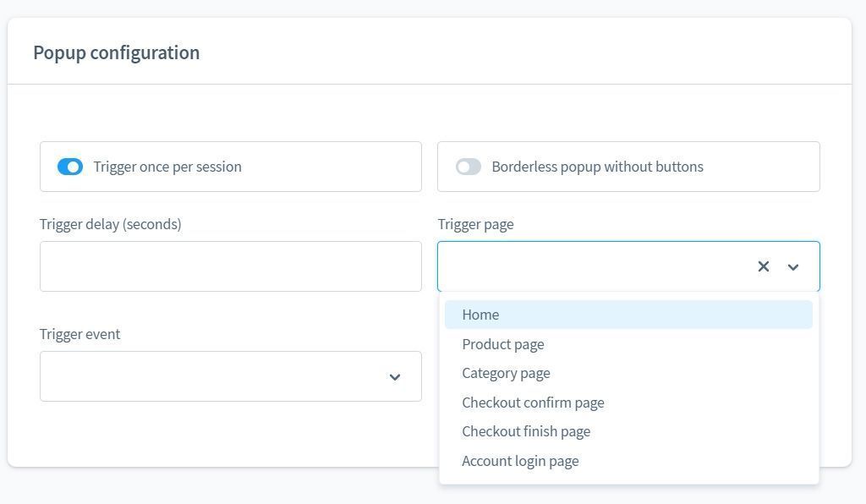
Task: Choose Checkout finish page from the list
Action: tap(526, 431)
